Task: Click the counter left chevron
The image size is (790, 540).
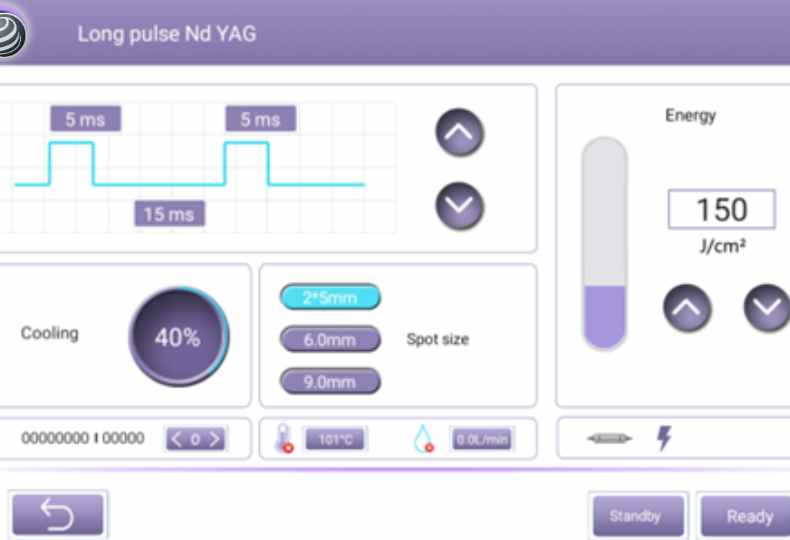Action: (176, 439)
